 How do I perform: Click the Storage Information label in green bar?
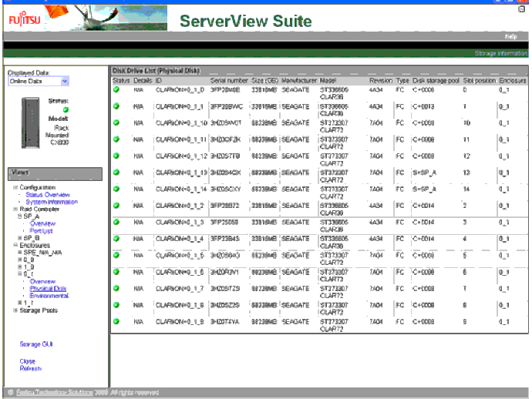pos(500,53)
